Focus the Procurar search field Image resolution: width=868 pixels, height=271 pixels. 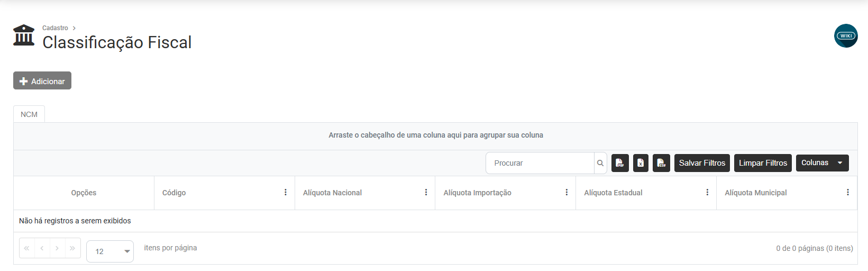tap(540, 163)
